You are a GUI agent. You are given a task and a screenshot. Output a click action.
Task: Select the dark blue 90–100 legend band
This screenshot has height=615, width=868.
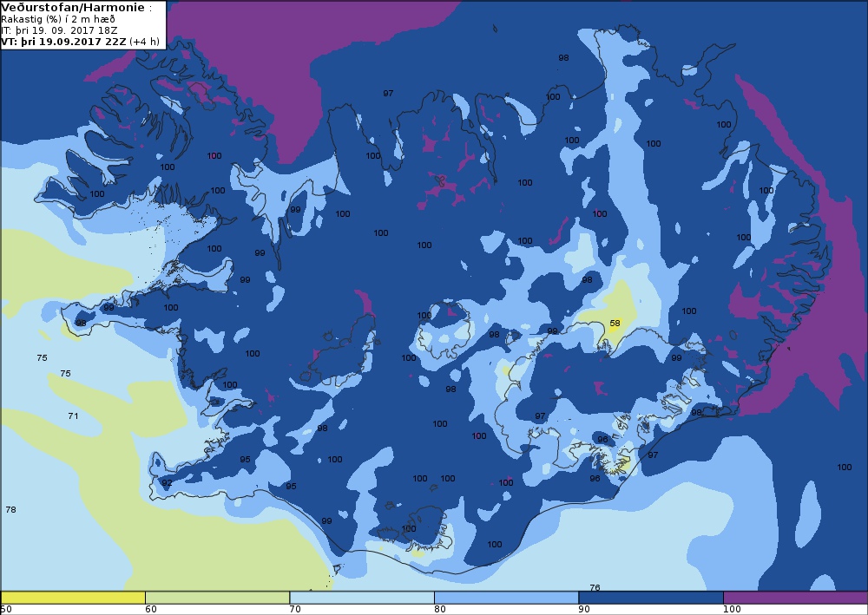[651, 598]
